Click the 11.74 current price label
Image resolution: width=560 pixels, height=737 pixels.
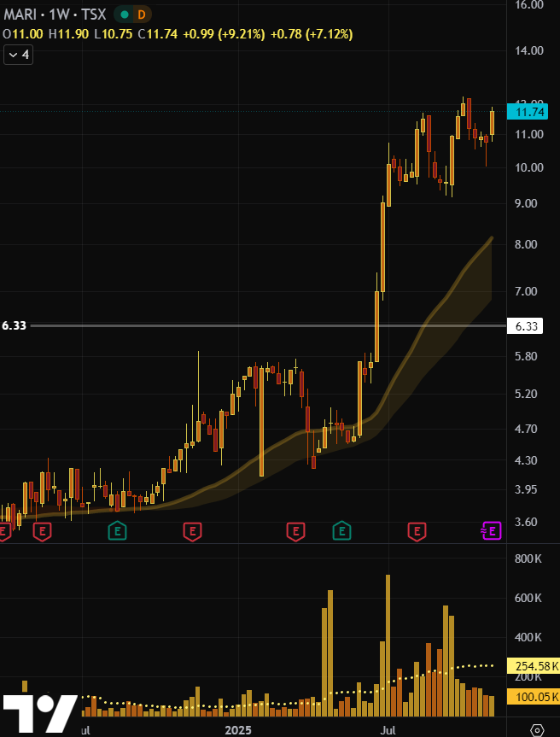click(x=528, y=112)
